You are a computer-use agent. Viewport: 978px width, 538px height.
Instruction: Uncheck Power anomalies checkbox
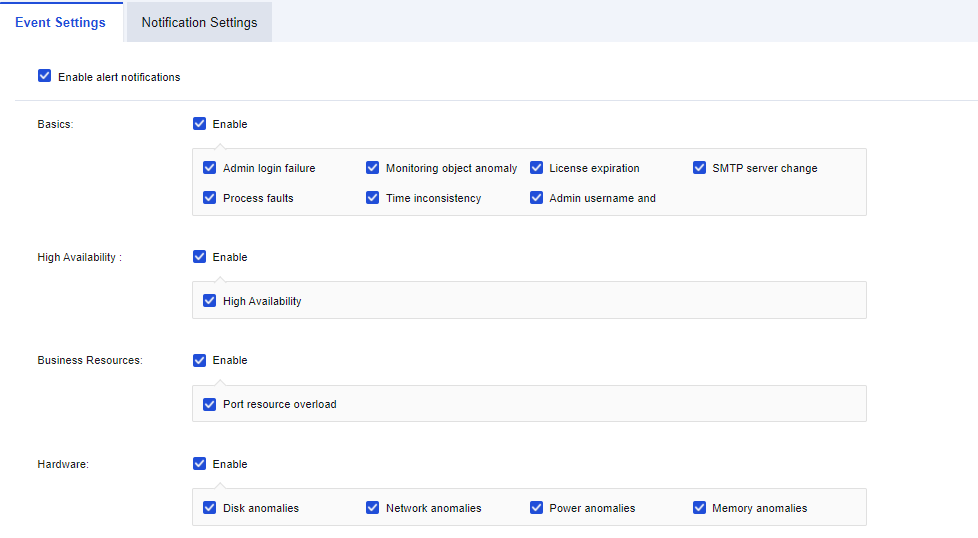537,508
